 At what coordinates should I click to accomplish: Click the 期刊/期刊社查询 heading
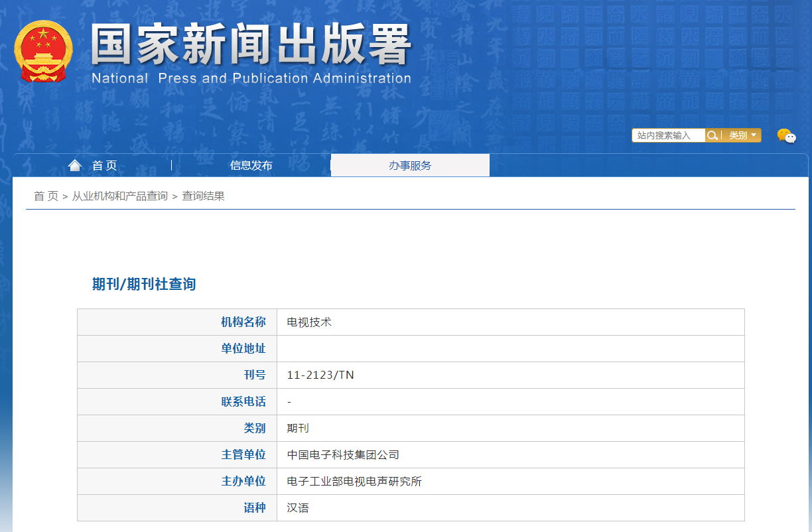[144, 285]
